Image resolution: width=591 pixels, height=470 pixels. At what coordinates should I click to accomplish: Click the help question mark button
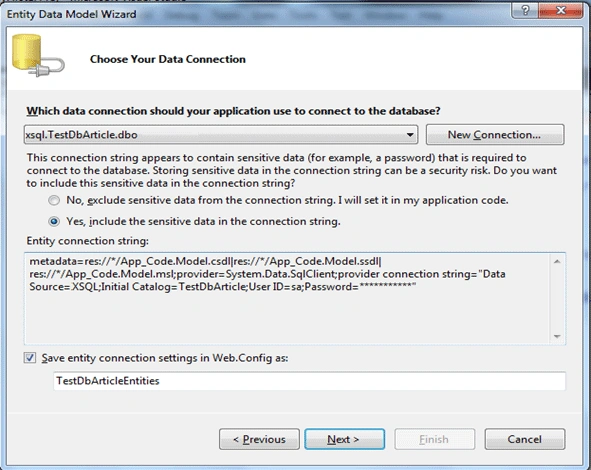click(x=525, y=10)
